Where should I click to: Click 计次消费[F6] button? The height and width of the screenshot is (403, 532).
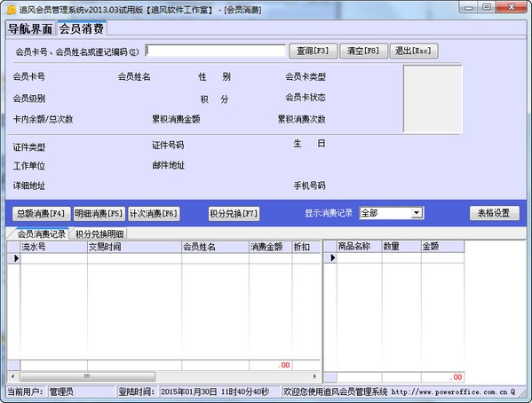tap(154, 213)
